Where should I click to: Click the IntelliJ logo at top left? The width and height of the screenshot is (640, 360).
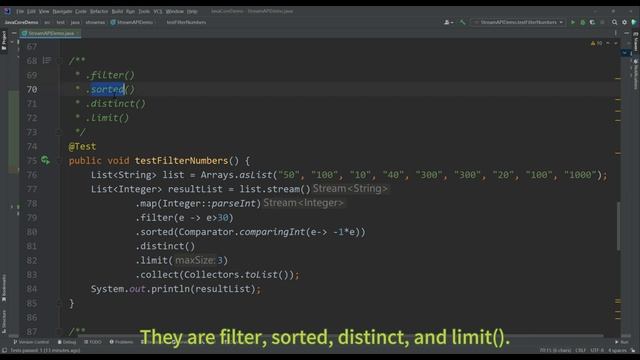point(7,11)
